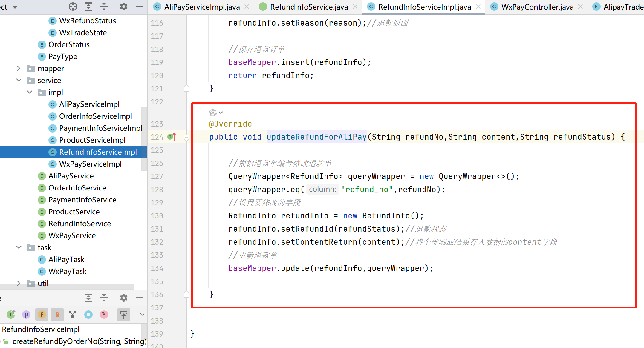Select WxPayServiceImpl in project tree
This screenshot has width=644, height=348.
[90, 164]
